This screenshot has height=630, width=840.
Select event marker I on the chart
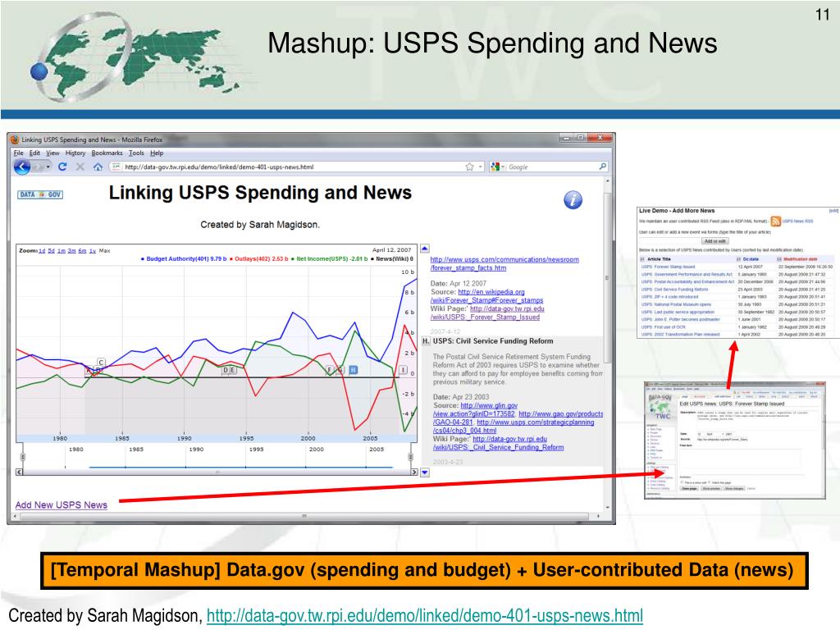click(x=403, y=370)
